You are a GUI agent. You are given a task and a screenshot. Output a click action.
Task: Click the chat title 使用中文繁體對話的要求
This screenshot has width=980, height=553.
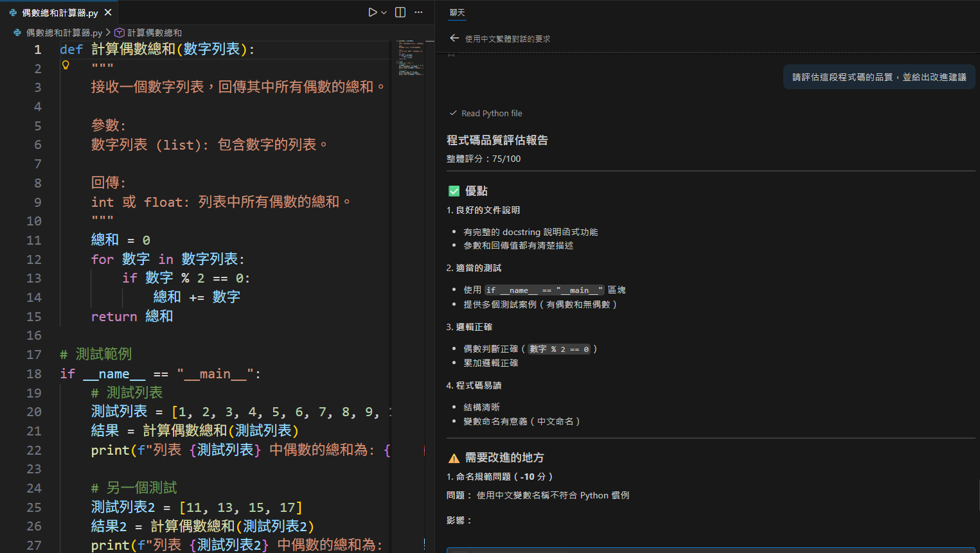508,39
